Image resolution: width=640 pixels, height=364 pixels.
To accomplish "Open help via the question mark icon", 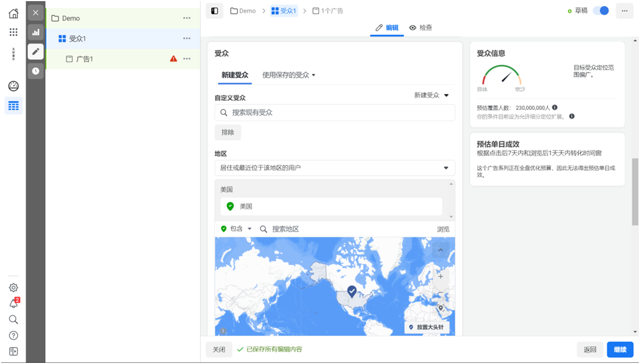I will (x=13, y=335).
